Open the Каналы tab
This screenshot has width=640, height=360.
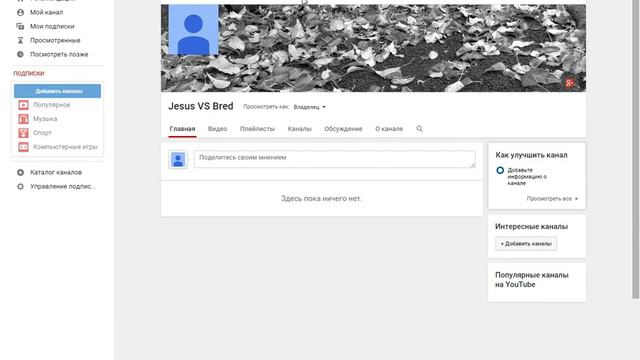click(x=299, y=129)
